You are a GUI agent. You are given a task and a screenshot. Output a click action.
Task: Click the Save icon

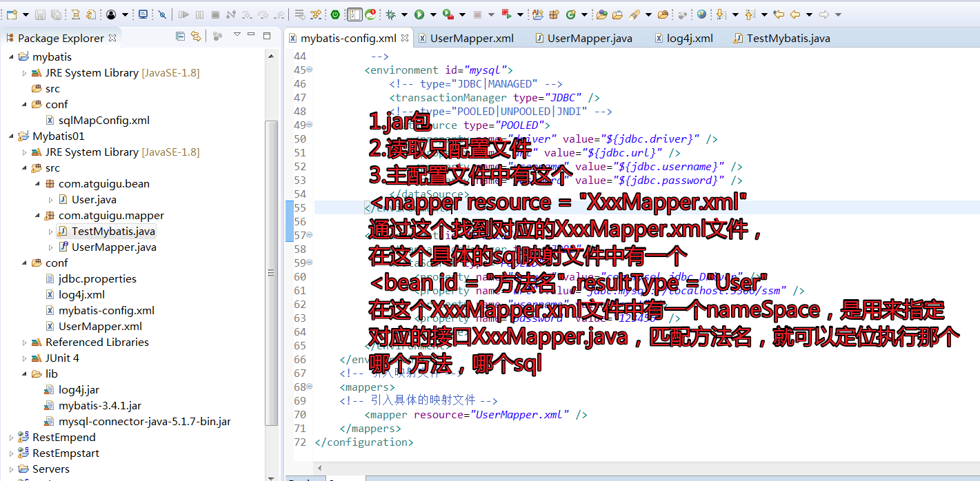[40, 14]
